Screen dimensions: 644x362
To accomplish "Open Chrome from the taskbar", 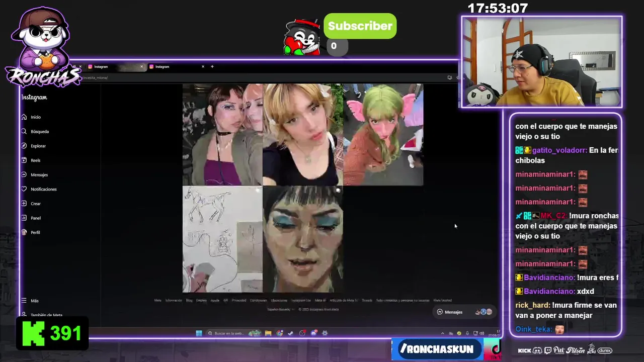I will [x=280, y=333].
